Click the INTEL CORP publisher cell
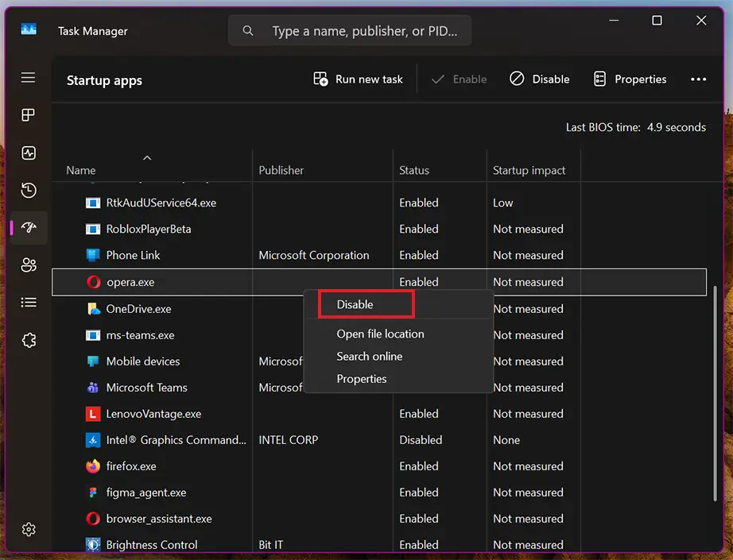This screenshot has height=560, width=733. (x=288, y=440)
